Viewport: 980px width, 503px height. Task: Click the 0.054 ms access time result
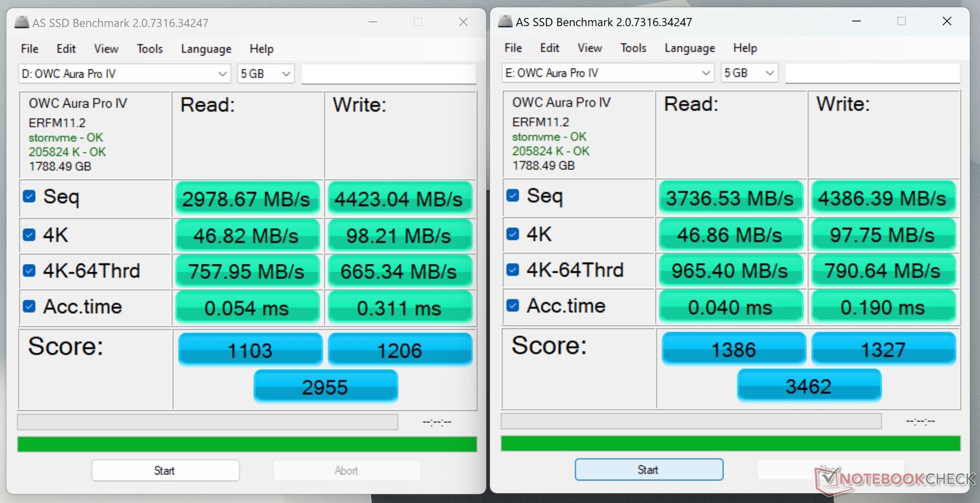click(x=247, y=307)
